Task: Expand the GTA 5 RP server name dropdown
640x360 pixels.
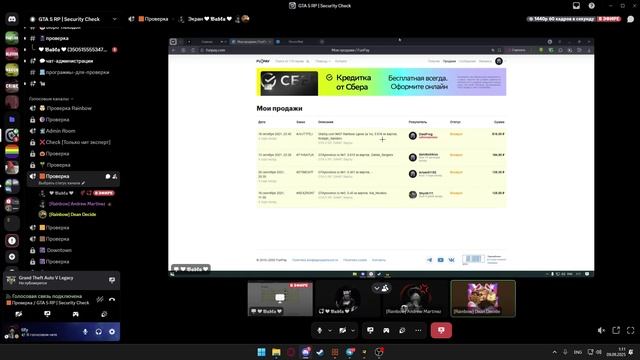Action: tap(115, 19)
